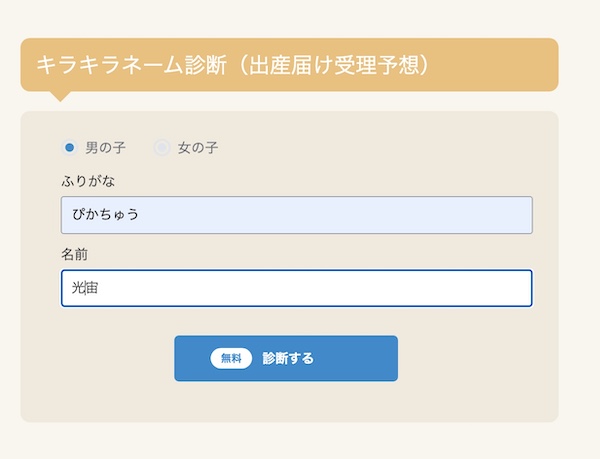Click the 無料 badge on the button
The height and width of the screenshot is (459, 600).
pyautogui.click(x=231, y=358)
